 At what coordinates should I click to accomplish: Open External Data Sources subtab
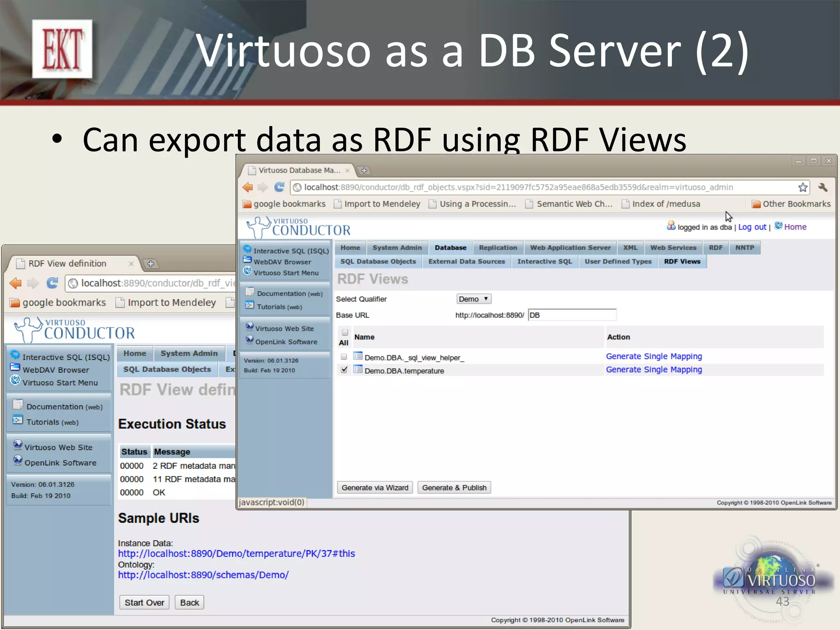[467, 262]
